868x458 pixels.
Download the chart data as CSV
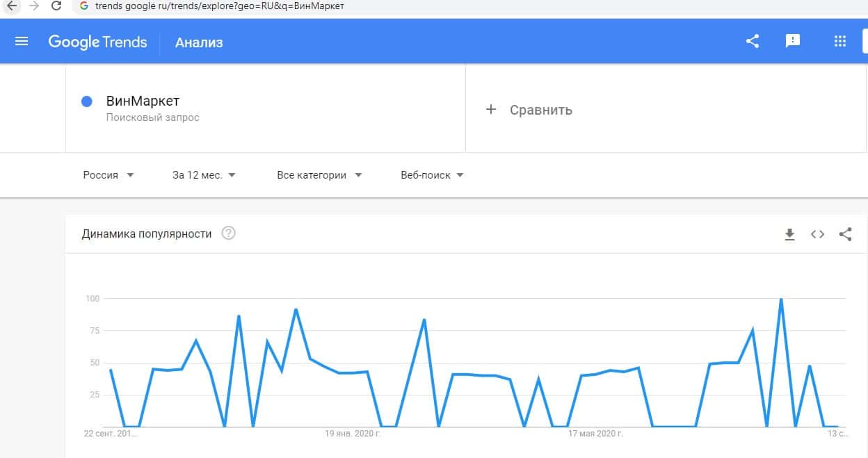click(789, 234)
